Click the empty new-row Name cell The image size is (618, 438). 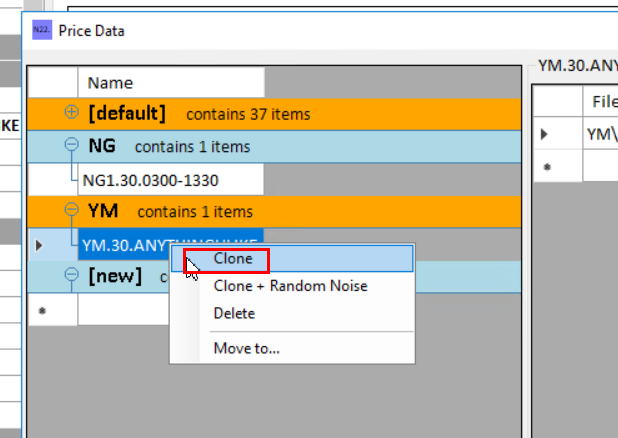click(120, 310)
